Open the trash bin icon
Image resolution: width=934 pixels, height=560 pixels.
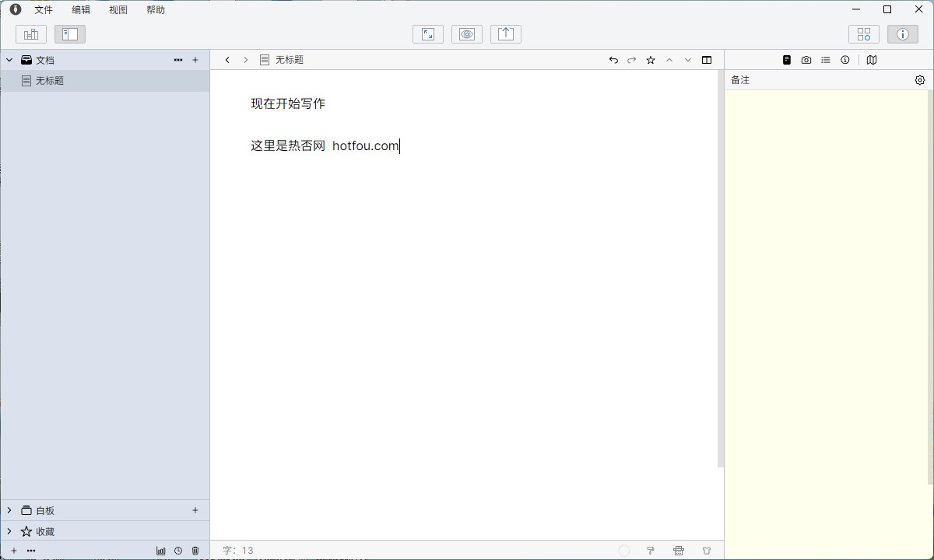(x=195, y=551)
